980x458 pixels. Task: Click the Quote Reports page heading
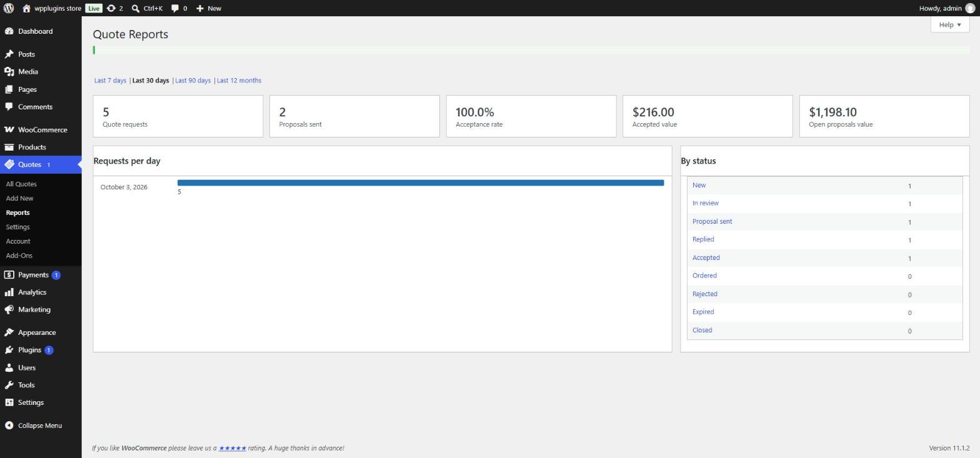[x=131, y=34]
